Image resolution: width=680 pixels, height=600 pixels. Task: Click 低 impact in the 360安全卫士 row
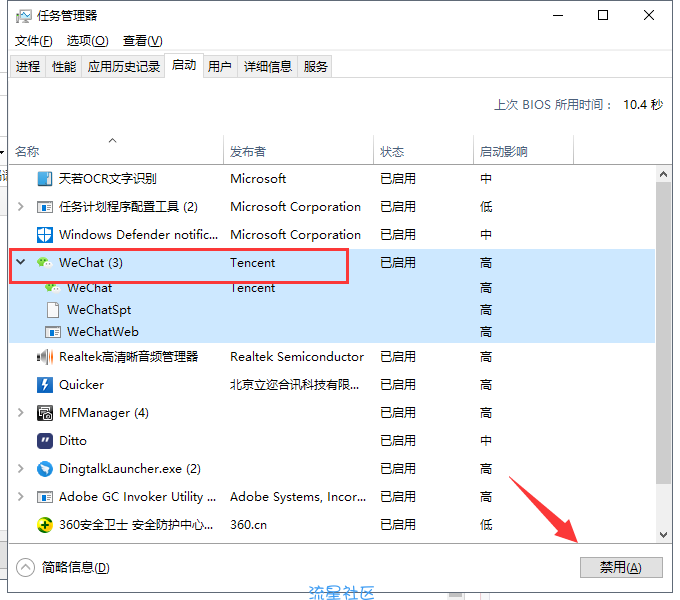coord(486,525)
